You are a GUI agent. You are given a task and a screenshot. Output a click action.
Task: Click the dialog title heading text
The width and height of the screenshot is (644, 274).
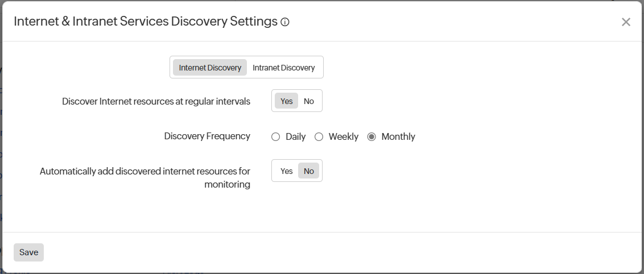(x=145, y=22)
